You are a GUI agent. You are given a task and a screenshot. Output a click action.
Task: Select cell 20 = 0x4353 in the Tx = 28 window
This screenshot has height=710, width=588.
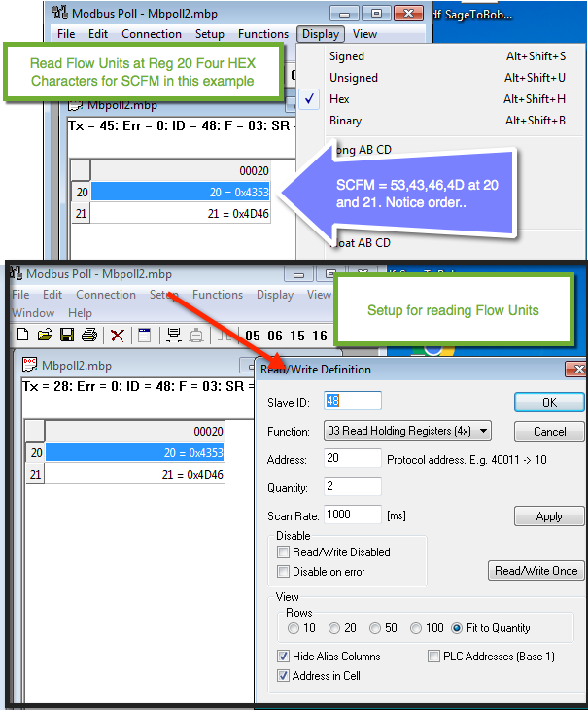pyautogui.click(x=135, y=453)
